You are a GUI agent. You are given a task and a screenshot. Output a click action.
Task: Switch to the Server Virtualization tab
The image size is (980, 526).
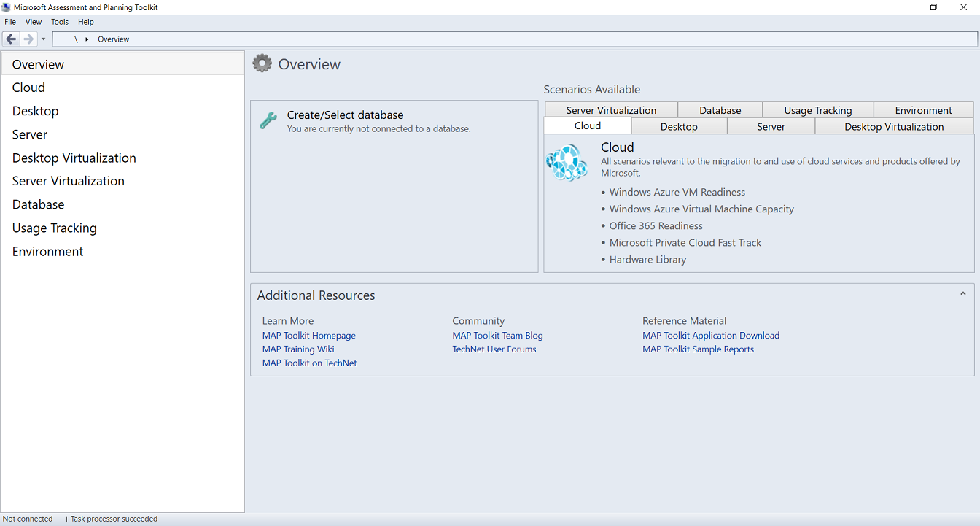(611, 110)
